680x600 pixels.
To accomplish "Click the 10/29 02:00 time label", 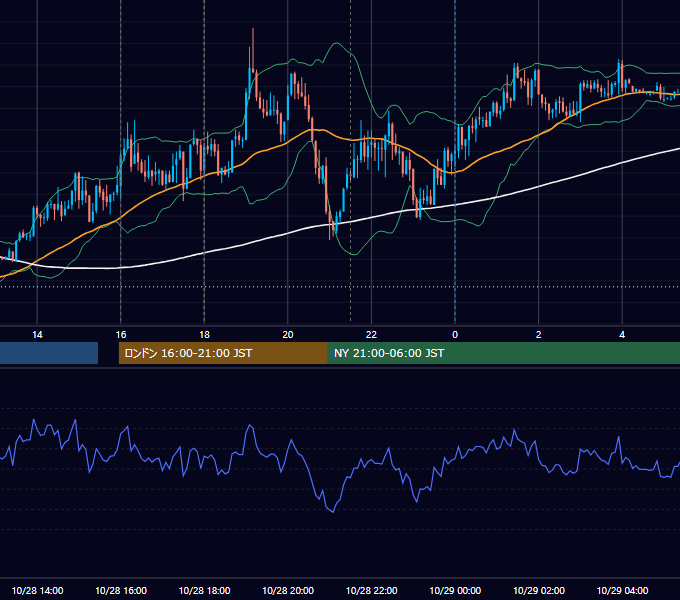I will (x=539, y=590).
